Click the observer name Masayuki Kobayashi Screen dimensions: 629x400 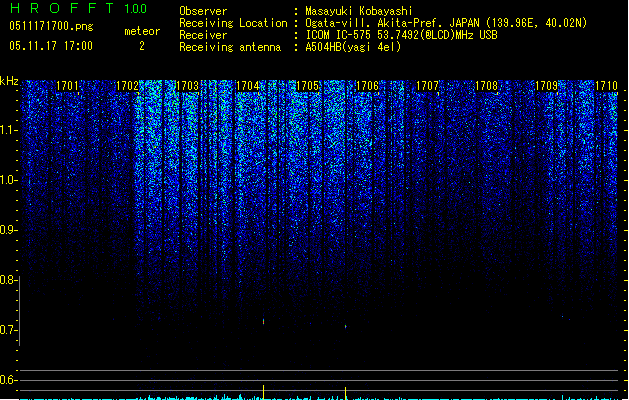pos(359,11)
